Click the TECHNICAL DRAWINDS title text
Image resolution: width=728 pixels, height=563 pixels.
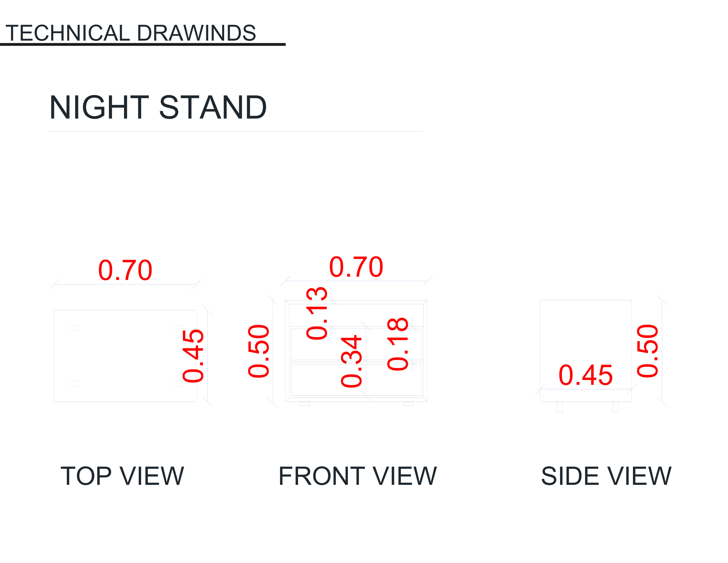[131, 33]
